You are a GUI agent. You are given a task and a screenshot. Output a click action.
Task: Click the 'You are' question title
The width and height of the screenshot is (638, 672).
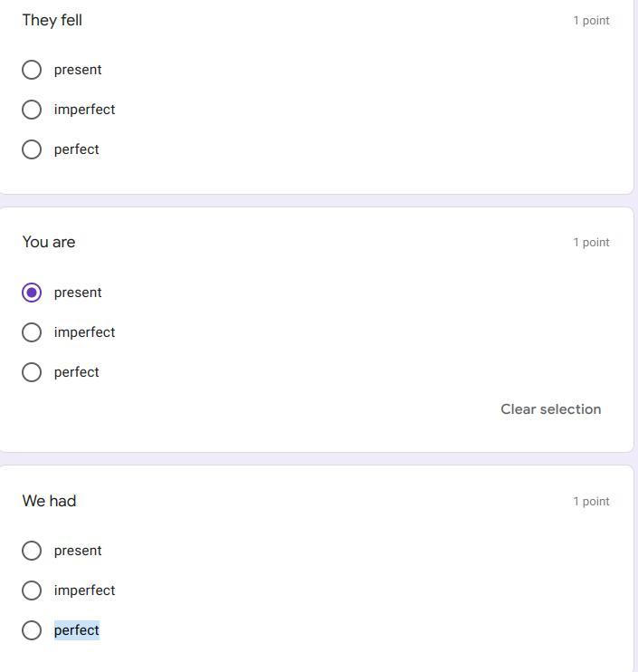point(49,242)
